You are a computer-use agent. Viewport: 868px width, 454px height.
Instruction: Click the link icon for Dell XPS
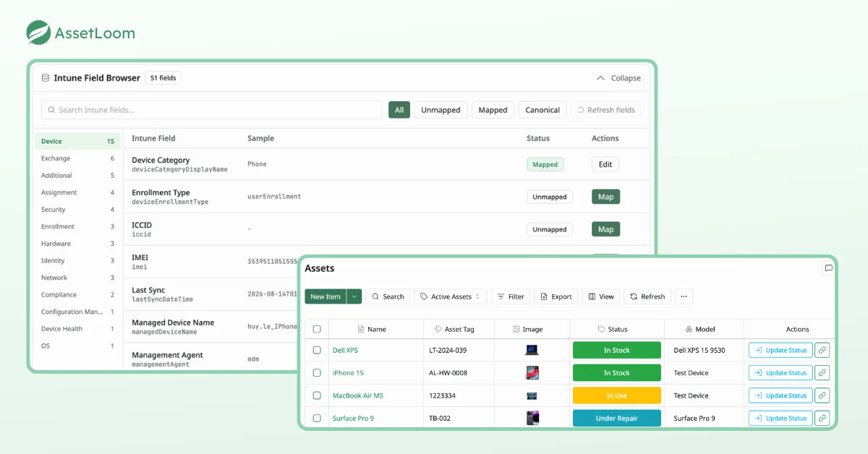[x=822, y=351]
